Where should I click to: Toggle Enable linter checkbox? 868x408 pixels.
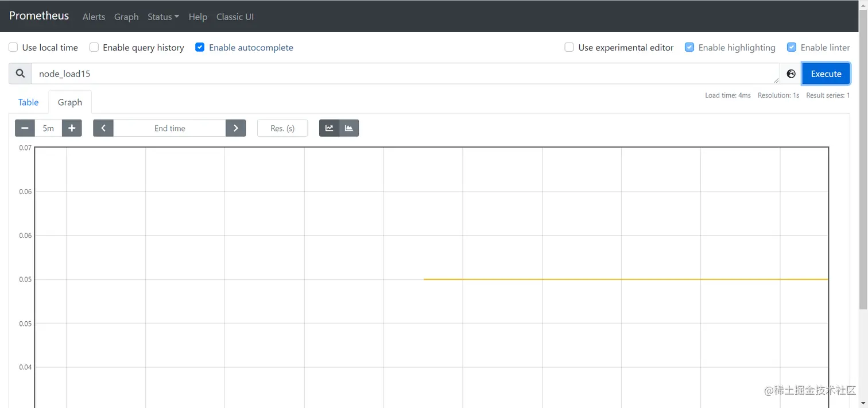[x=792, y=47]
